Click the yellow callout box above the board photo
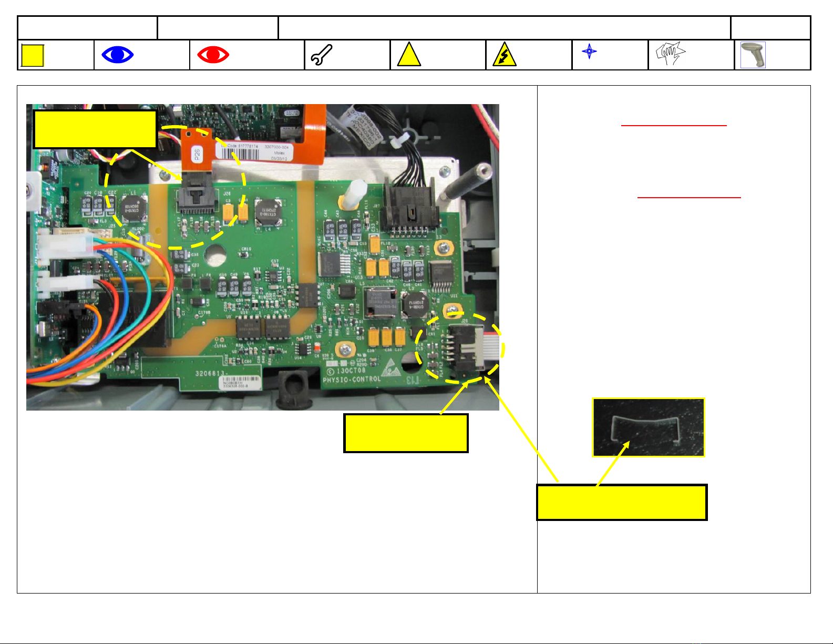The height and width of the screenshot is (644, 833). tap(95, 129)
